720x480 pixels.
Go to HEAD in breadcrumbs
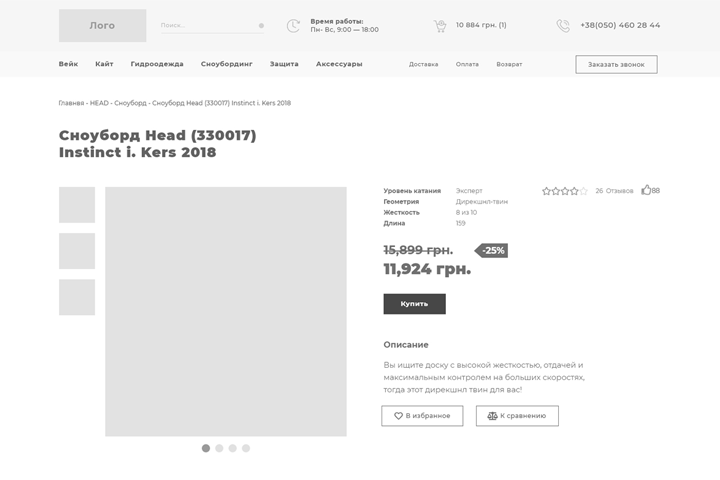pyautogui.click(x=99, y=103)
